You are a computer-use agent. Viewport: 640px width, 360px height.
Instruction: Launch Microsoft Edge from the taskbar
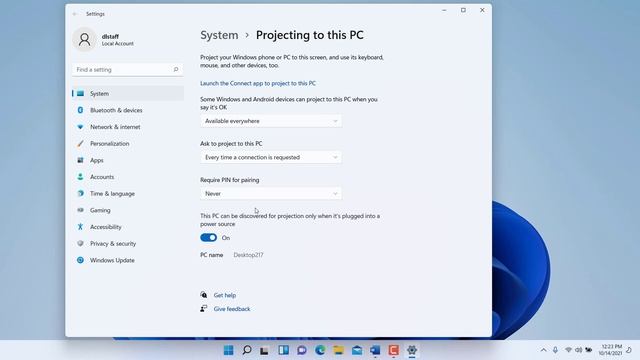point(320,350)
